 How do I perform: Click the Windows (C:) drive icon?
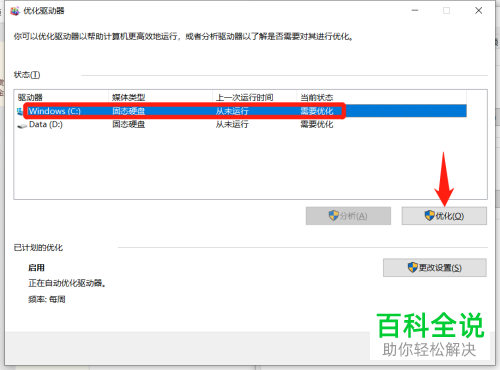20,111
